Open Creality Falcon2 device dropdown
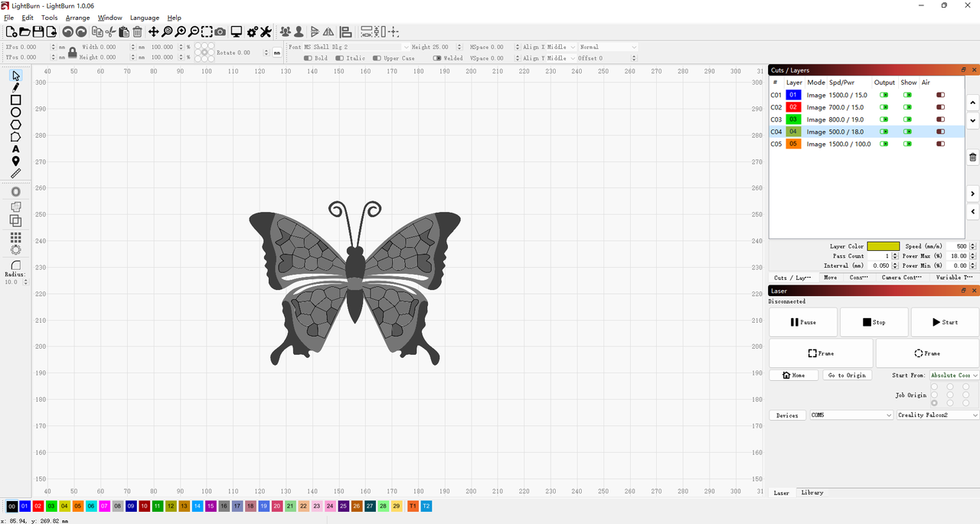980x524 pixels. pyautogui.click(x=938, y=415)
